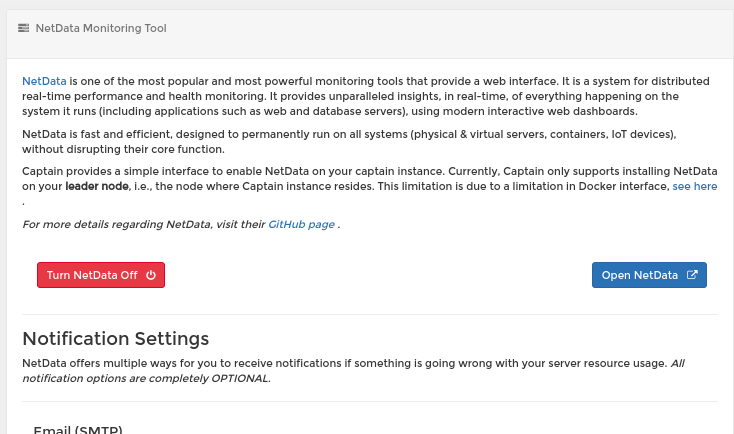Click the power icon on Turn NetData Off
Viewport: 734px width, 434px height.
pyautogui.click(x=151, y=275)
